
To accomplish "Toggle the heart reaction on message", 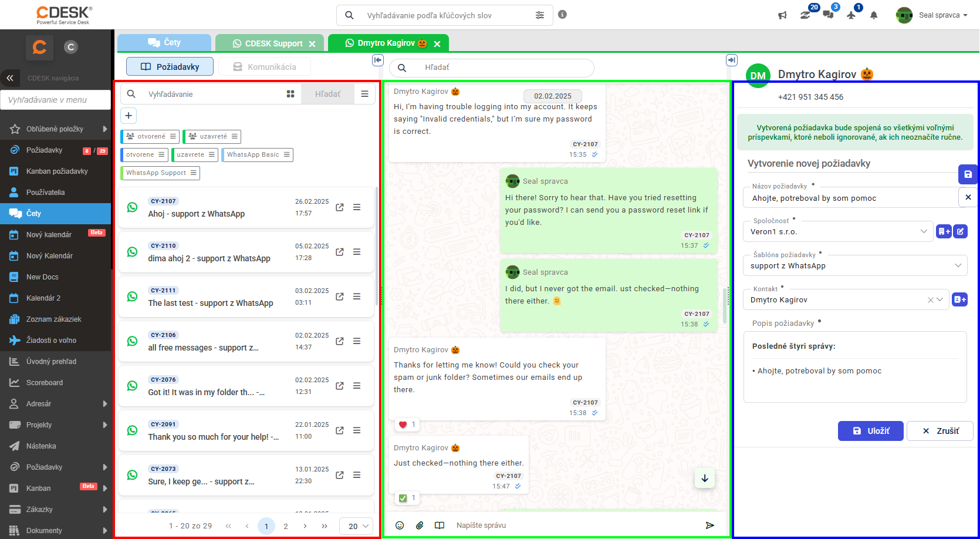I will point(407,425).
